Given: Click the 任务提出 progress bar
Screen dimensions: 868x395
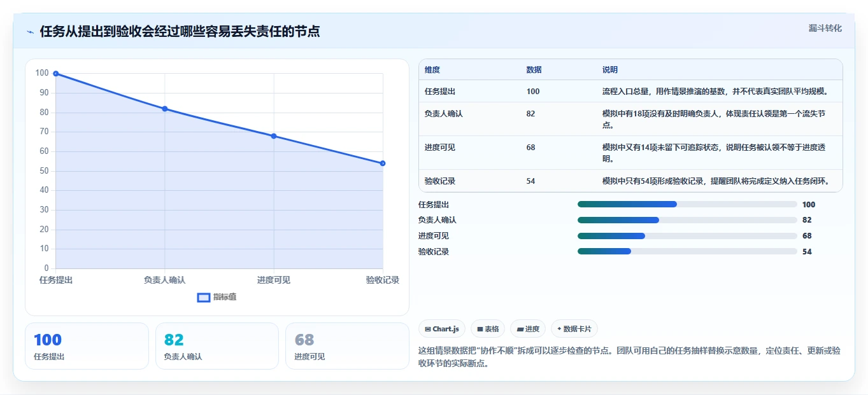Looking at the screenshot, I should pyautogui.click(x=687, y=204).
